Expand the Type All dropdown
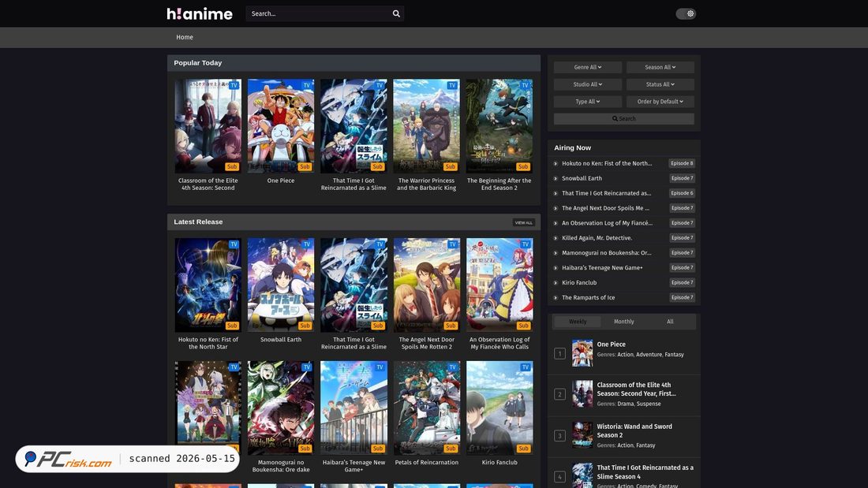868x488 pixels. click(x=587, y=101)
